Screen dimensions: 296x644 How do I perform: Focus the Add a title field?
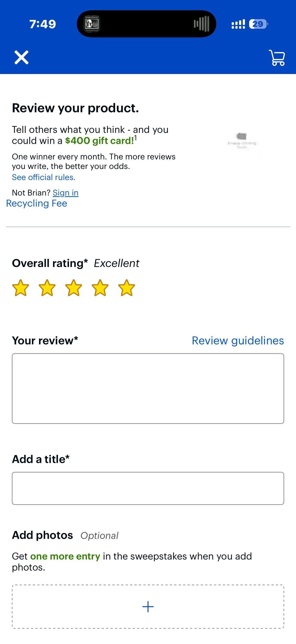pyautogui.click(x=148, y=488)
